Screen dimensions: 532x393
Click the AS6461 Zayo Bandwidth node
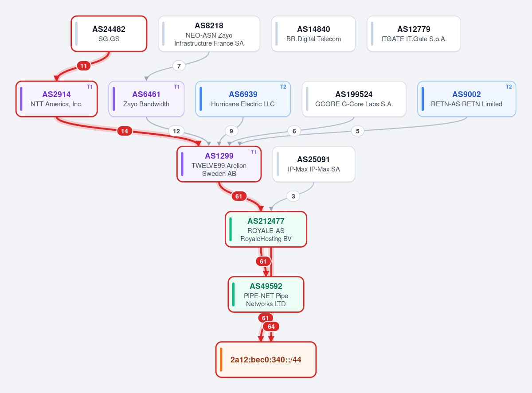(146, 99)
